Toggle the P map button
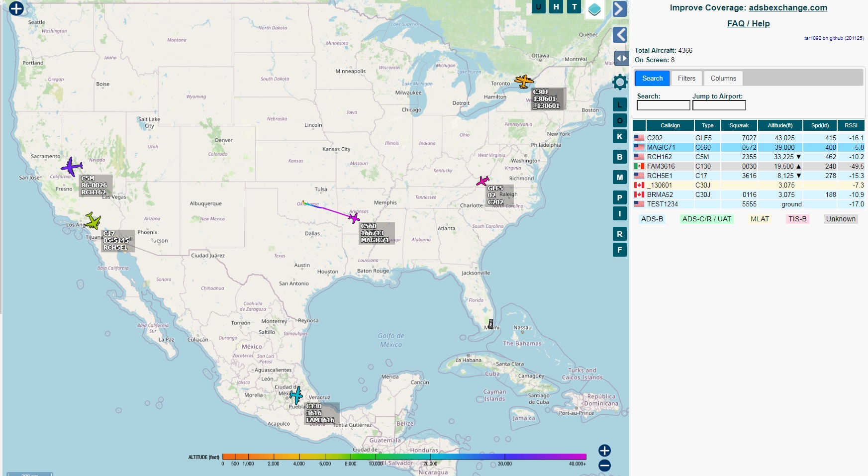This screenshot has width=868, height=476. coord(619,197)
